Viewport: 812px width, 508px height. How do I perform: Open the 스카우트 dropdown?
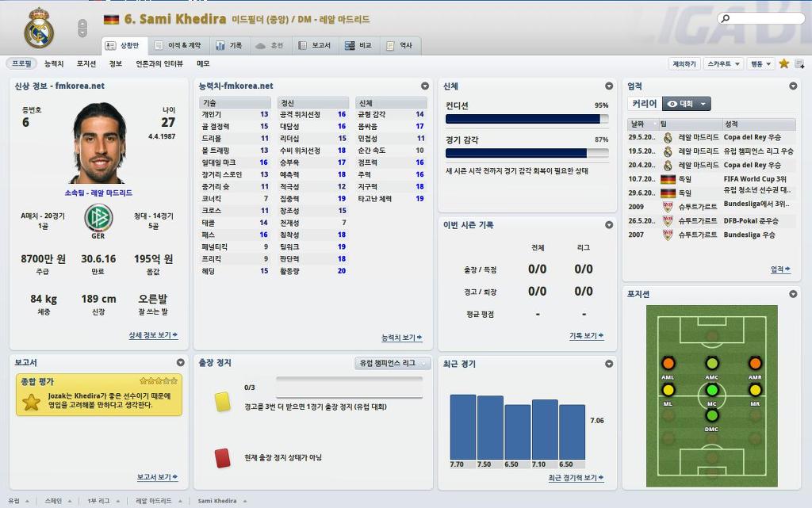[x=723, y=63]
